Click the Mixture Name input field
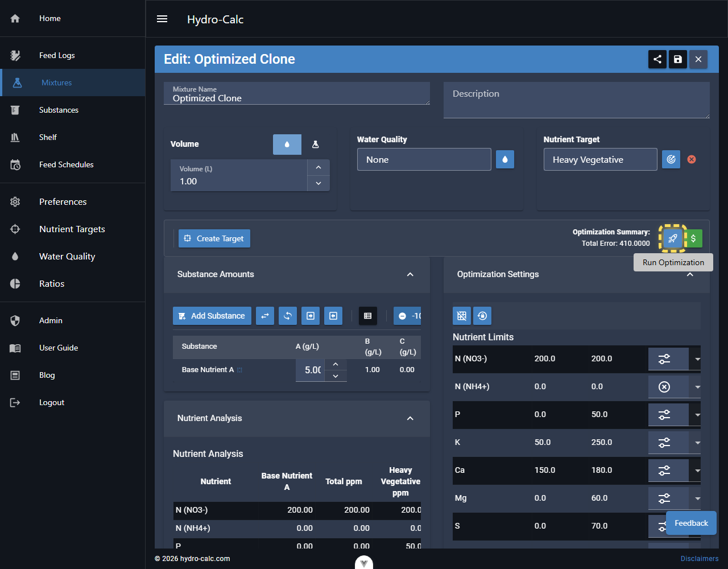 tap(297, 93)
